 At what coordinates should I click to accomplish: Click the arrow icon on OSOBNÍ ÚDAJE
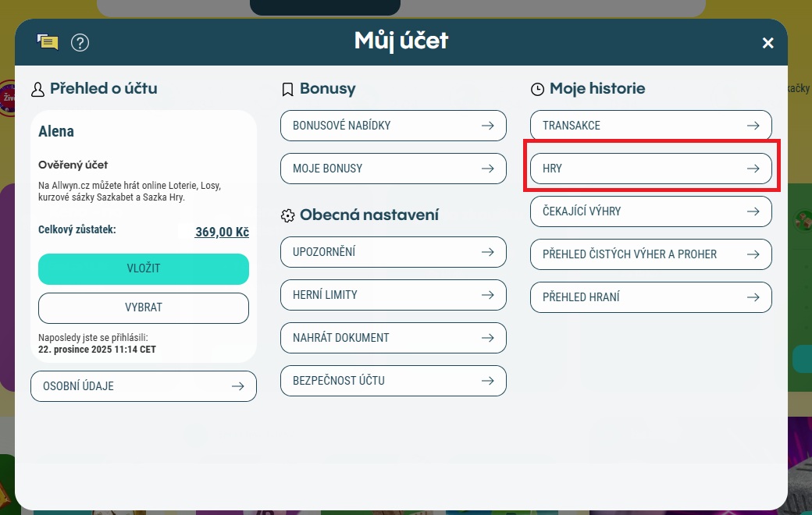click(239, 386)
